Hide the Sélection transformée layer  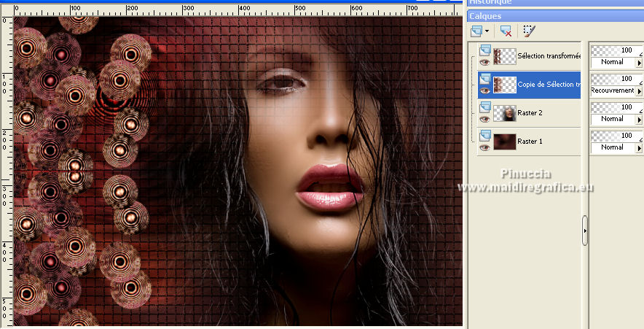click(484, 63)
